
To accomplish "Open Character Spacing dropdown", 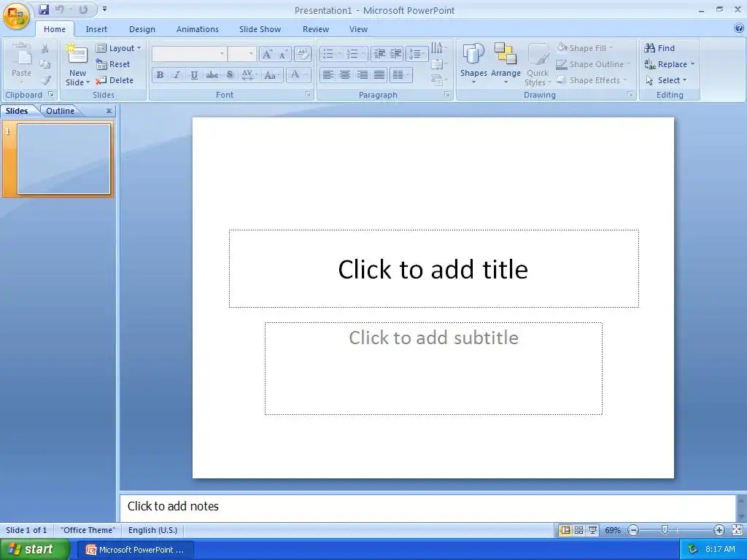I will [249, 75].
